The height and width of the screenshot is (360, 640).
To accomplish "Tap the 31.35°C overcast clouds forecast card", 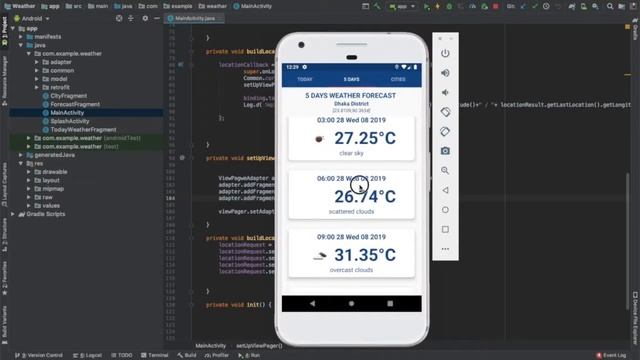I will (x=351, y=254).
